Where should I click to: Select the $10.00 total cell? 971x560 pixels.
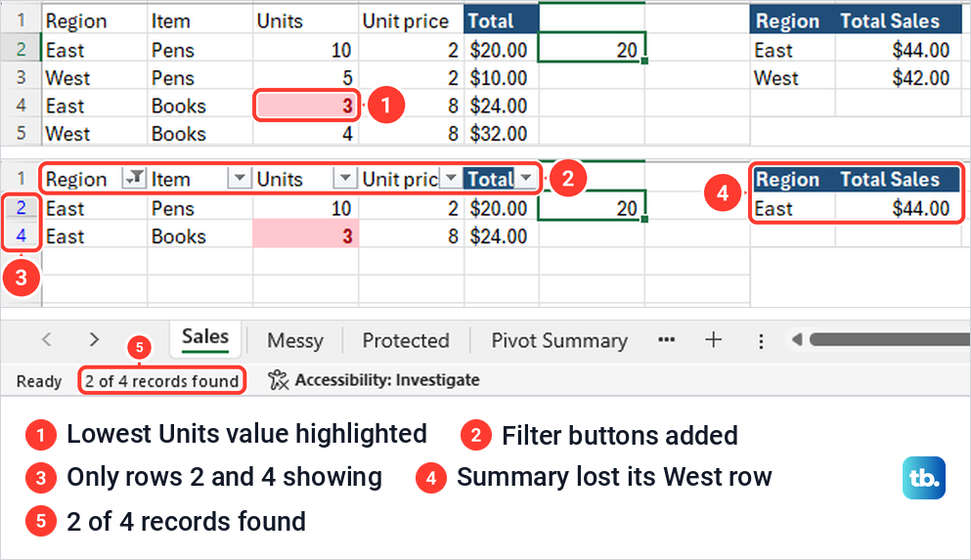tap(501, 77)
